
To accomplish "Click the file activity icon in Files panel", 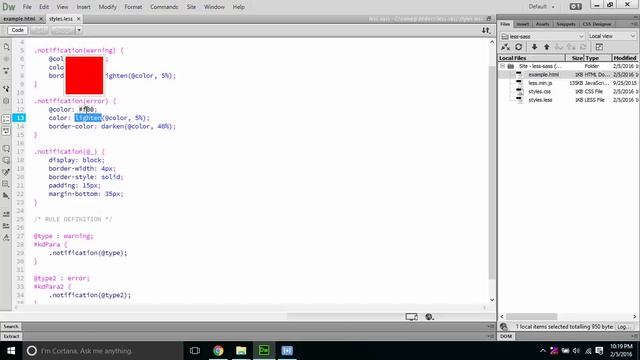I will pos(504,327).
